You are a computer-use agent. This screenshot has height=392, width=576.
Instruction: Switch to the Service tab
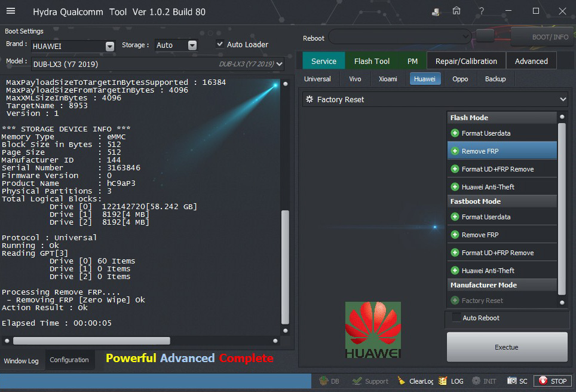[x=324, y=61]
